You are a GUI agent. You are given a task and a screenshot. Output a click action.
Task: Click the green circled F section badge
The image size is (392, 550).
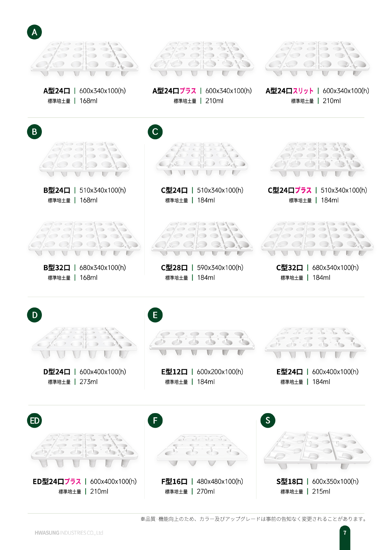(155, 421)
